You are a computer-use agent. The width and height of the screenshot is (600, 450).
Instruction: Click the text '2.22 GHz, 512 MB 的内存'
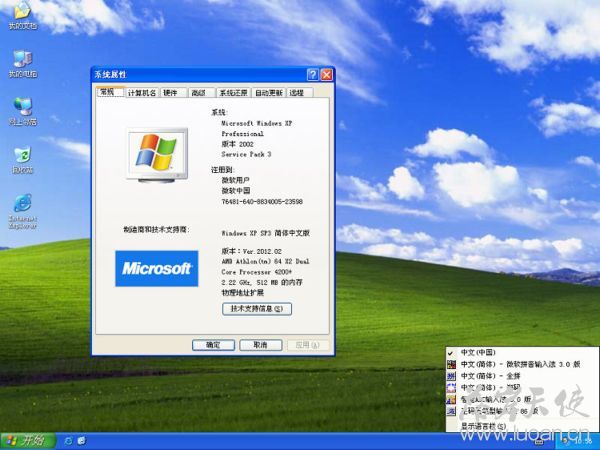[x=262, y=282]
